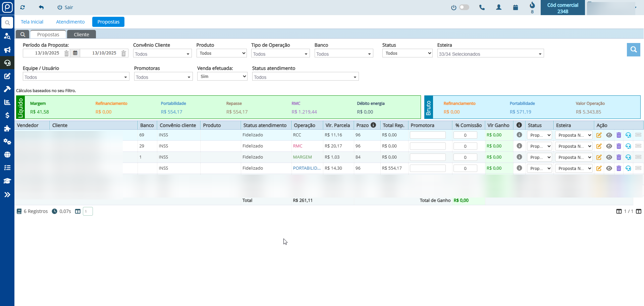This screenshot has width=644, height=306.
Task: Edit the RMC proposal row
Action: point(599,146)
